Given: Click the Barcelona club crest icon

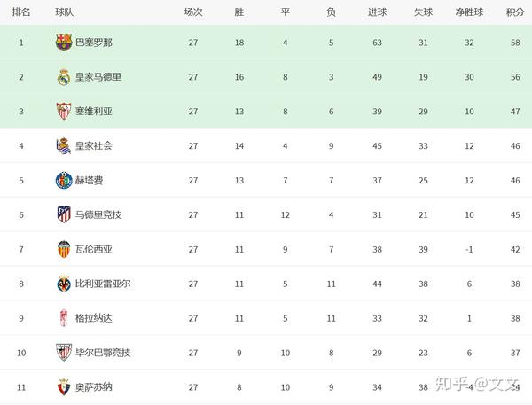Looking at the screenshot, I should coord(64,43).
